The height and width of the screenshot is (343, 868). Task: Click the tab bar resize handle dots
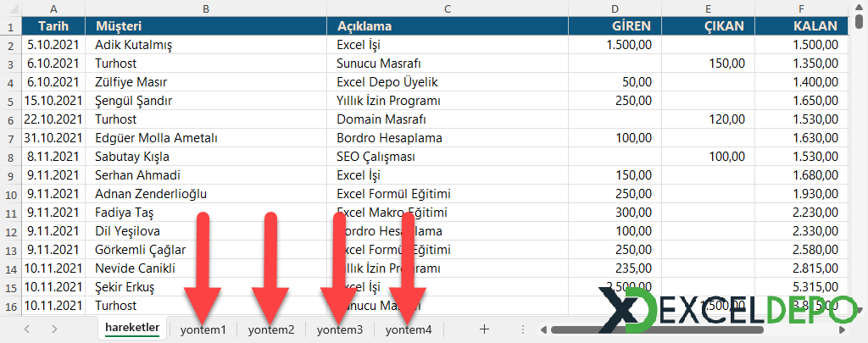(523, 329)
